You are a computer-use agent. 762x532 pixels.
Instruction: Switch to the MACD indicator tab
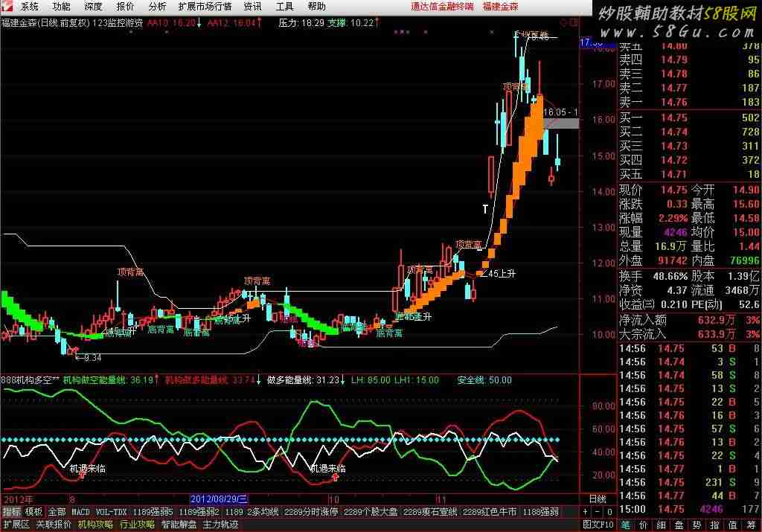80,512
